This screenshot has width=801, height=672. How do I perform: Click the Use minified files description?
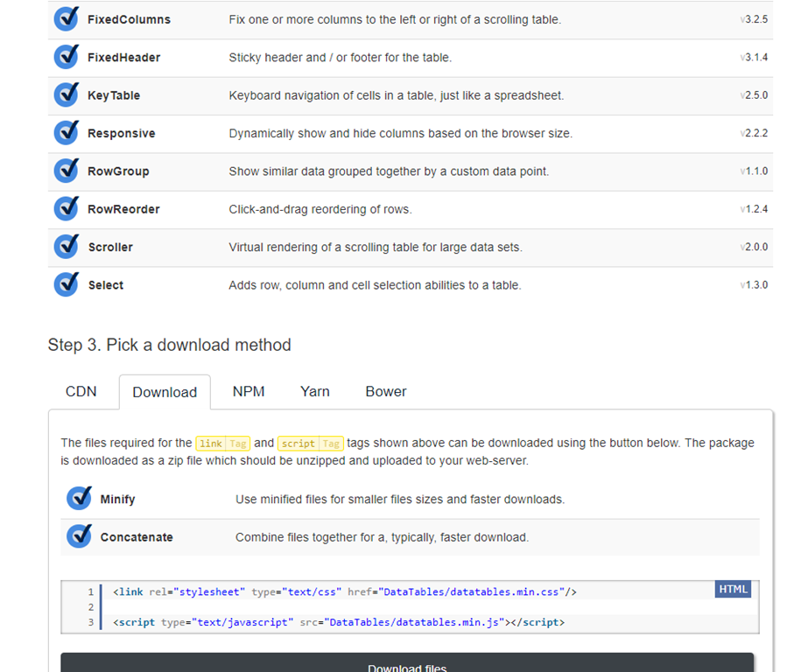400,499
